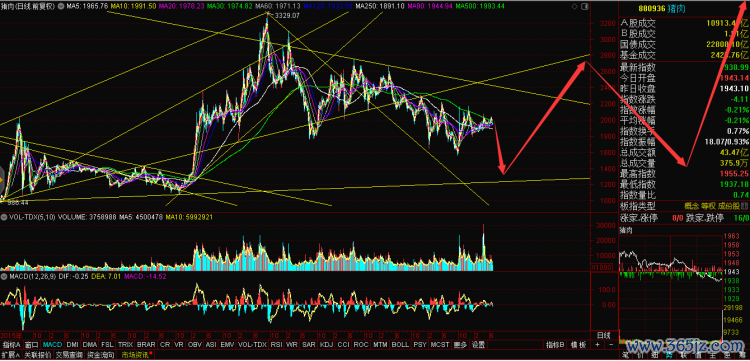Select the SAR indicator tab
Viewport: 750px width, 361px height.
coord(309,345)
